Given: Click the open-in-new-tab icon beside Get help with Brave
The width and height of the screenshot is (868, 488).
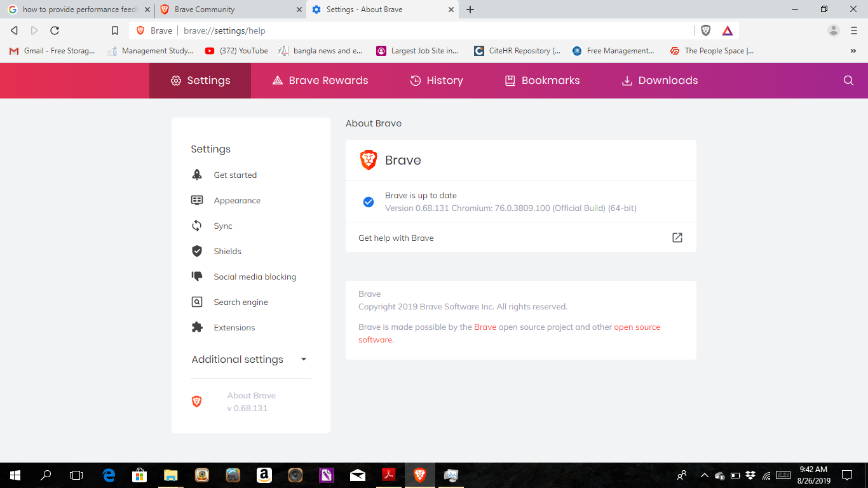Looking at the screenshot, I should click(x=677, y=238).
